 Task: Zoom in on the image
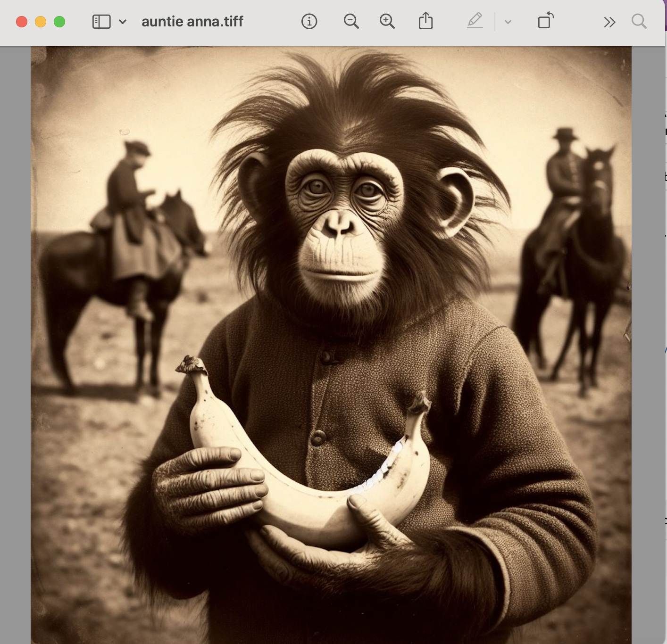[x=387, y=21]
